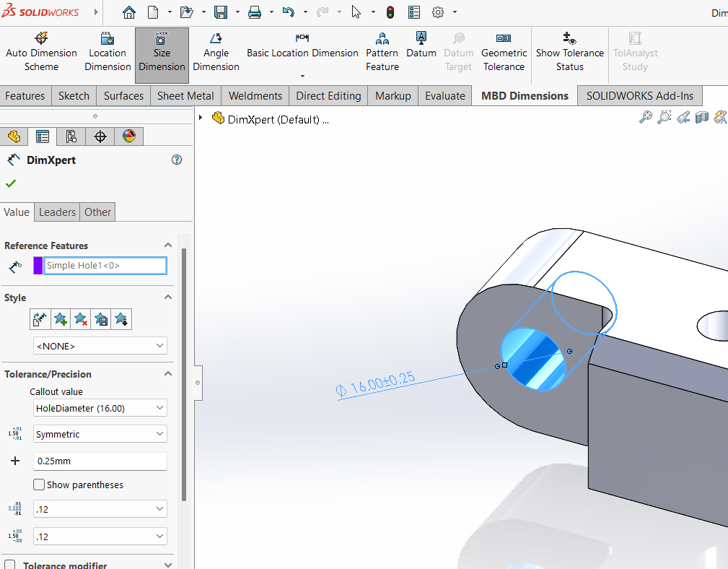The height and width of the screenshot is (569, 728).
Task: Open the Section View tool
Action: [702, 117]
